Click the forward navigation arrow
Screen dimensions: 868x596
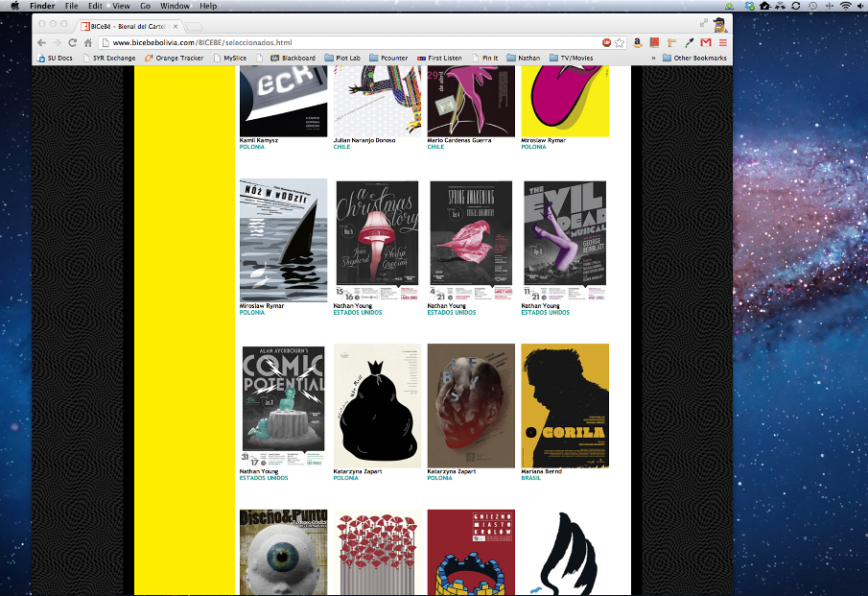click(56, 42)
